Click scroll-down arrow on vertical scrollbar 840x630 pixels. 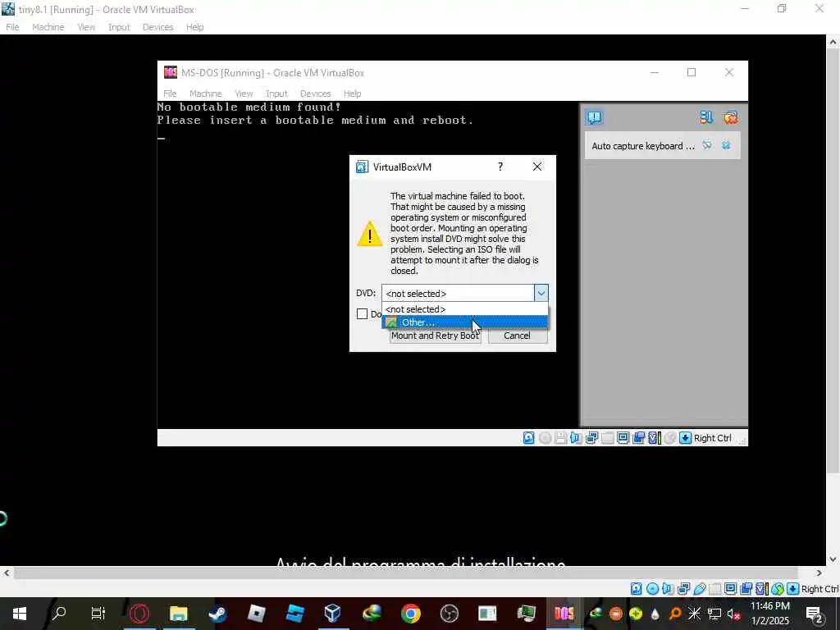point(833,559)
